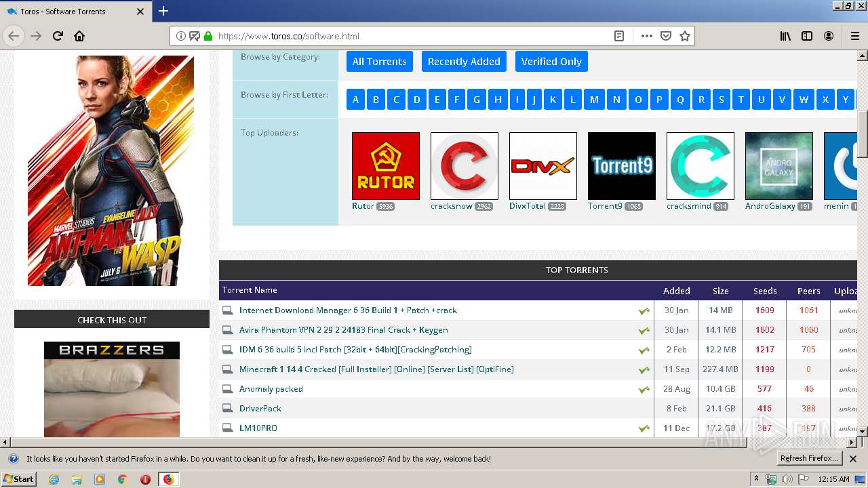
Task: Click computer icon beside Anomaly packed row
Action: click(x=228, y=389)
